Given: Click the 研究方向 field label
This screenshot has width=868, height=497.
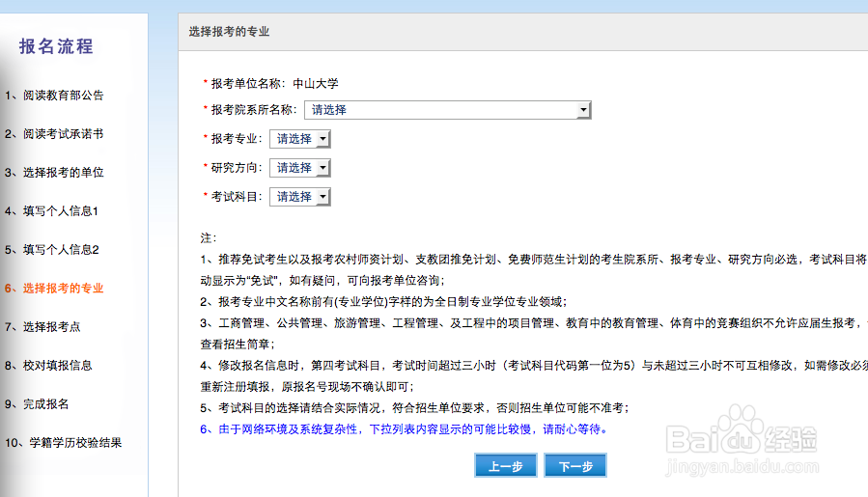Looking at the screenshot, I should (237, 167).
